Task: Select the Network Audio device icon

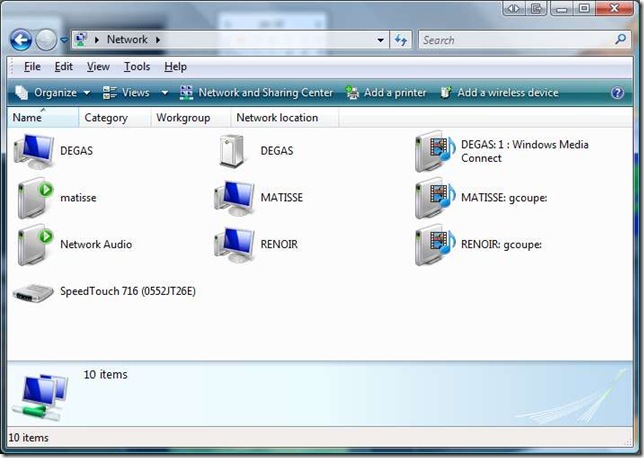Action: (x=35, y=244)
